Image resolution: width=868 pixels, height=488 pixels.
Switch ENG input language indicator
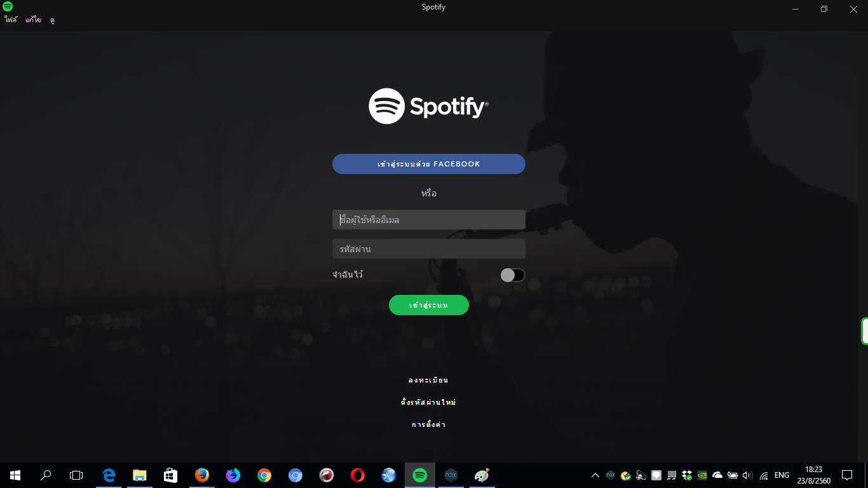[782, 475]
